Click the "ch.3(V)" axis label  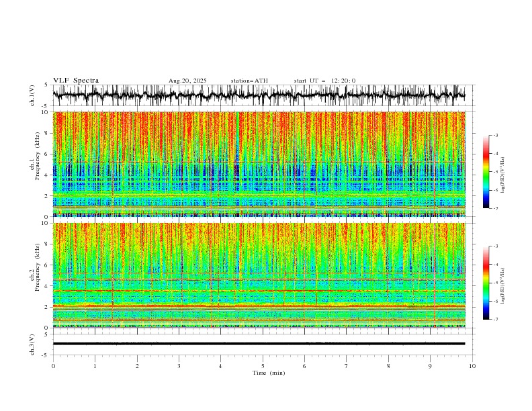pyautogui.click(x=32, y=345)
